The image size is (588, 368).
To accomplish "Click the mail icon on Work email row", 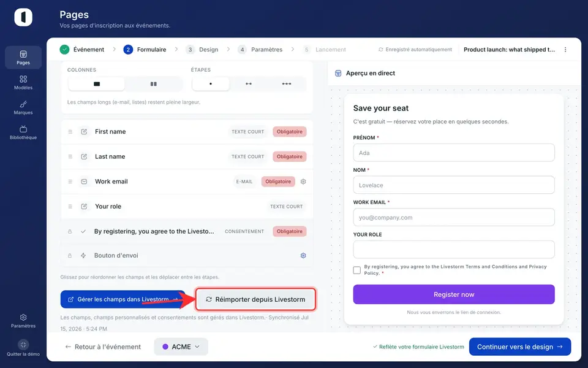I will click(x=84, y=182).
